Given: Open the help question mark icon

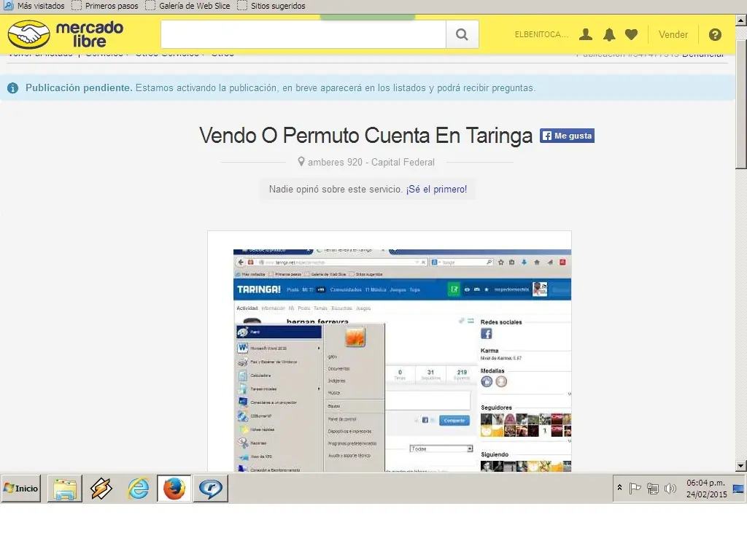Looking at the screenshot, I should [715, 34].
